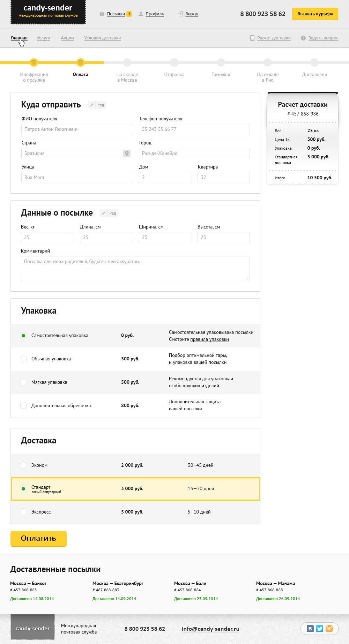Open country picker via the map pin
This screenshot has height=644, width=349.
127,153
